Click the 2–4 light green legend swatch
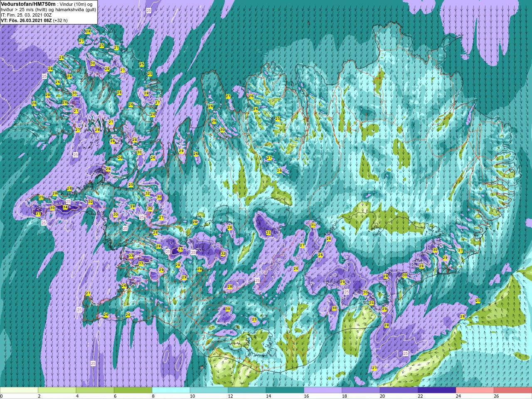Image resolution: width=532 pixels, height=399 pixels. tap(57, 390)
